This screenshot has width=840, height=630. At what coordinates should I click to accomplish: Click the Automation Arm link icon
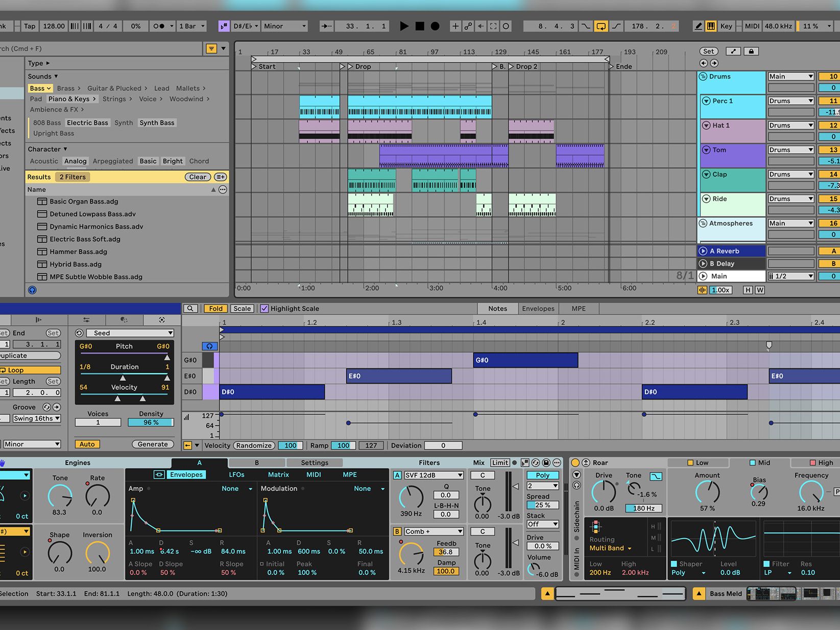tap(468, 26)
